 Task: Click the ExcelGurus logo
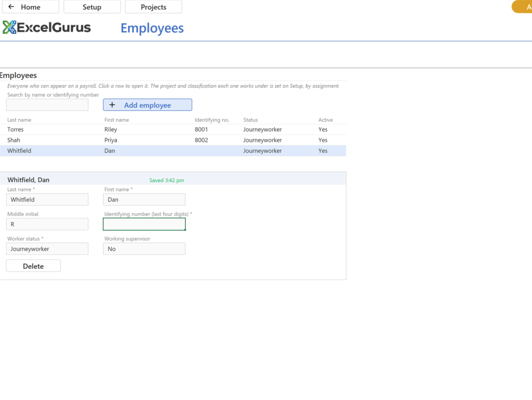coord(47,28)
